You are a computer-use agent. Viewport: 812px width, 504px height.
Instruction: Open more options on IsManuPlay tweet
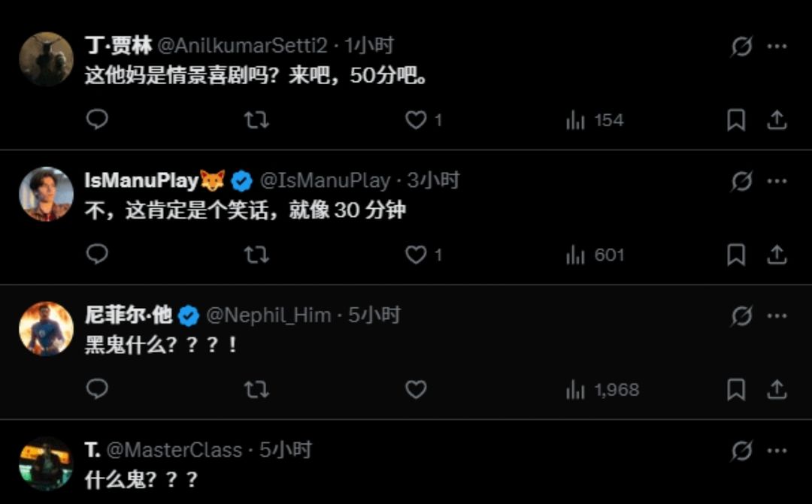(777, 182)
